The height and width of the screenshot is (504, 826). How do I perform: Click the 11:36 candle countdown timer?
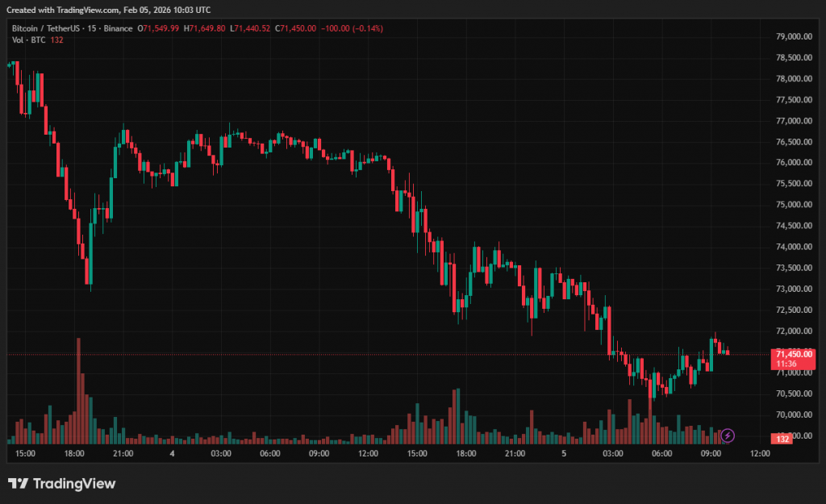(787, 364)
